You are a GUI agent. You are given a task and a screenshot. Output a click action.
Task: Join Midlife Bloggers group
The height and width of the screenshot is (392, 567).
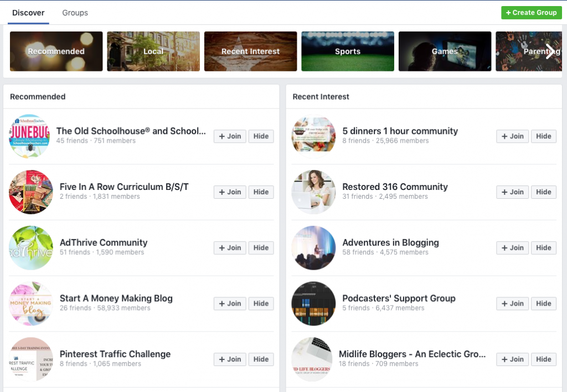[x=512, y=359]
